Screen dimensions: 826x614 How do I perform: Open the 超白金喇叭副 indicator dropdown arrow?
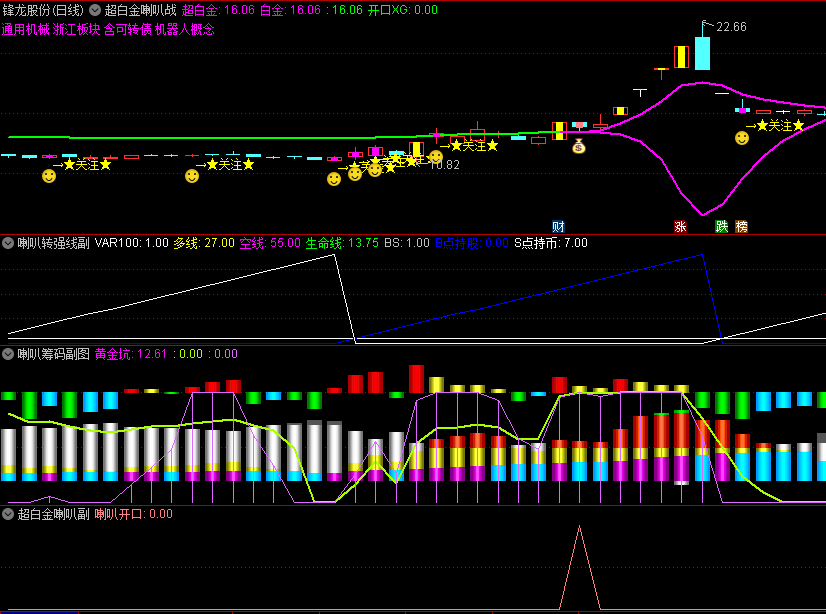point(8,514)
